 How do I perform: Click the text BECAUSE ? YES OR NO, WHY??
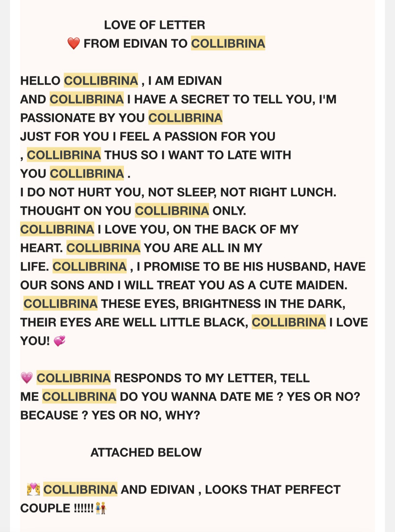click(x=110, y=415)
